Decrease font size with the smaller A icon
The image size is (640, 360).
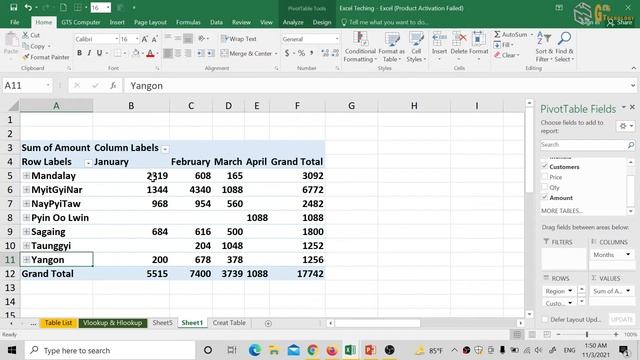[155, 39]
